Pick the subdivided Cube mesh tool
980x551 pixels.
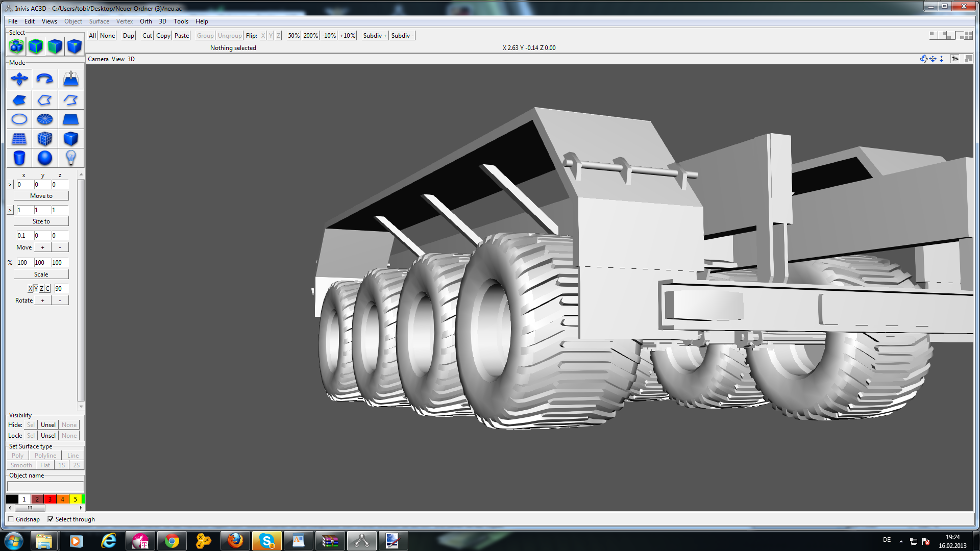(x=45, y=139)
